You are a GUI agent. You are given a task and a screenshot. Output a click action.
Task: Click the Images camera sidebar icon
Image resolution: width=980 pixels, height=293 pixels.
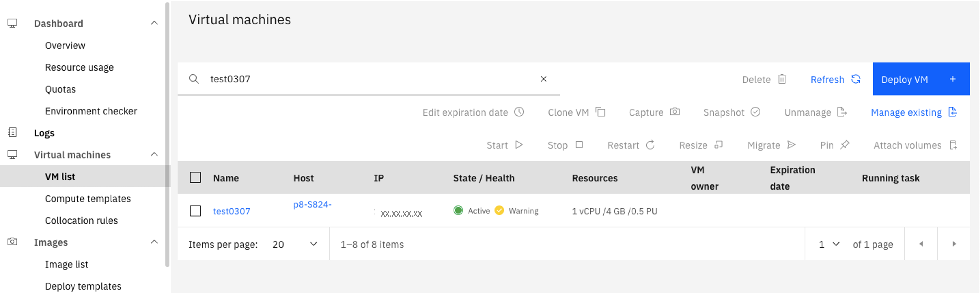(x=12, y=242)
